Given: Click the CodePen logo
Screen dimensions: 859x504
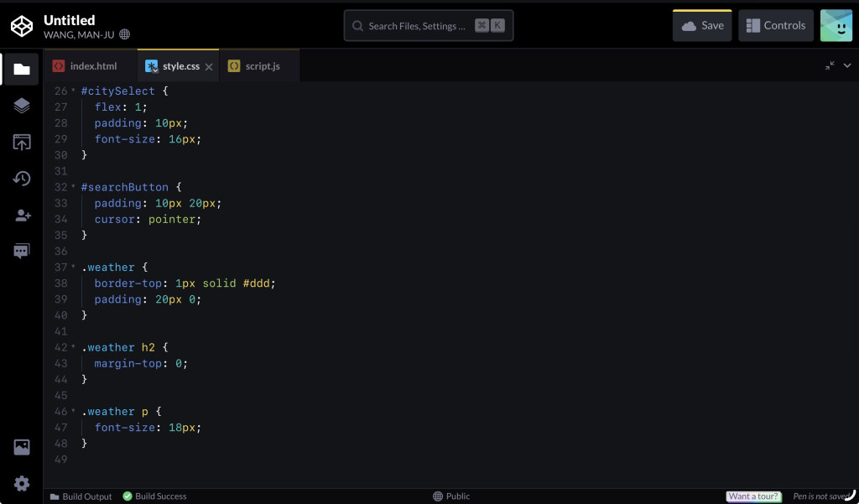Looking at the screenshot, I should (22, 26).
